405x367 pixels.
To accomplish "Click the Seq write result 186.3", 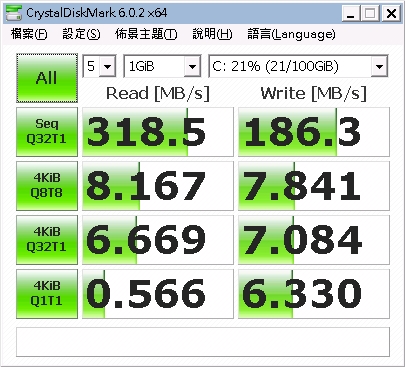I will (314, 132).
